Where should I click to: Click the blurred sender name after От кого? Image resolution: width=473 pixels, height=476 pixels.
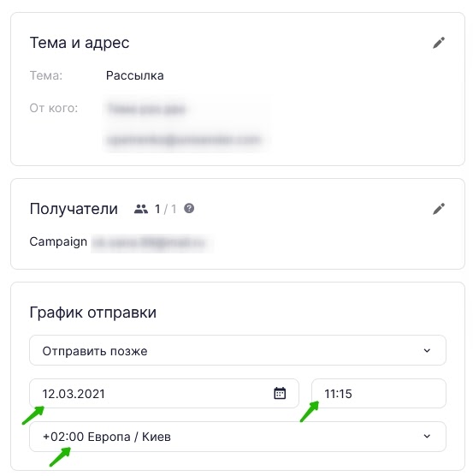(146, 109)
